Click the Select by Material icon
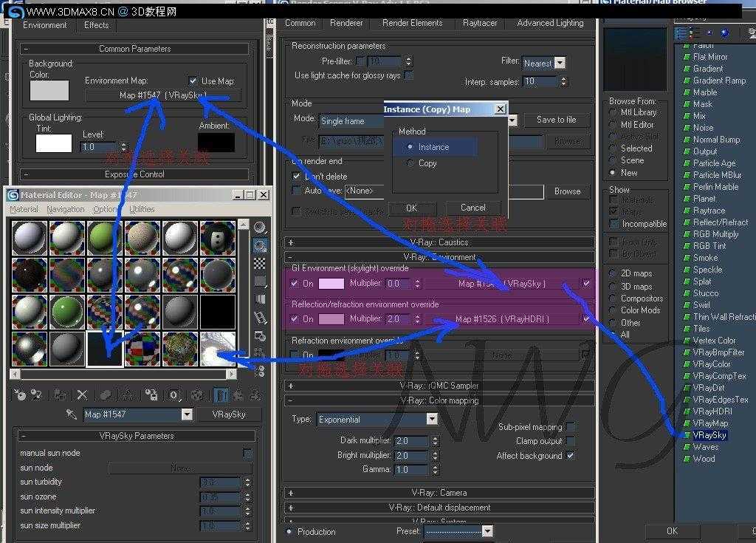 click(260, 353)
